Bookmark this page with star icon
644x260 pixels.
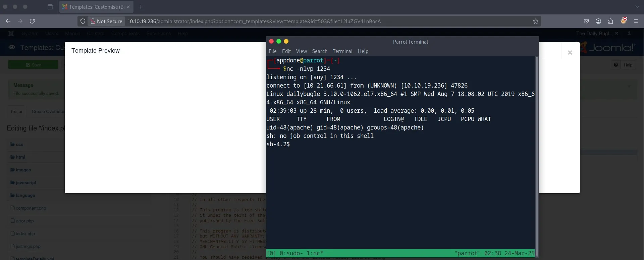[536, 21]
